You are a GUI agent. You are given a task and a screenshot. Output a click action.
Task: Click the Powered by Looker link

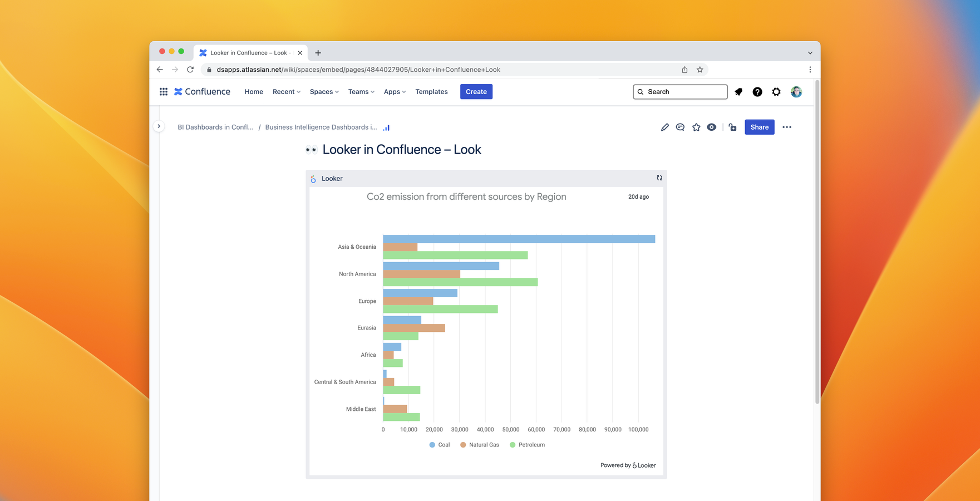pyautogui.click(x=628, y=465)
